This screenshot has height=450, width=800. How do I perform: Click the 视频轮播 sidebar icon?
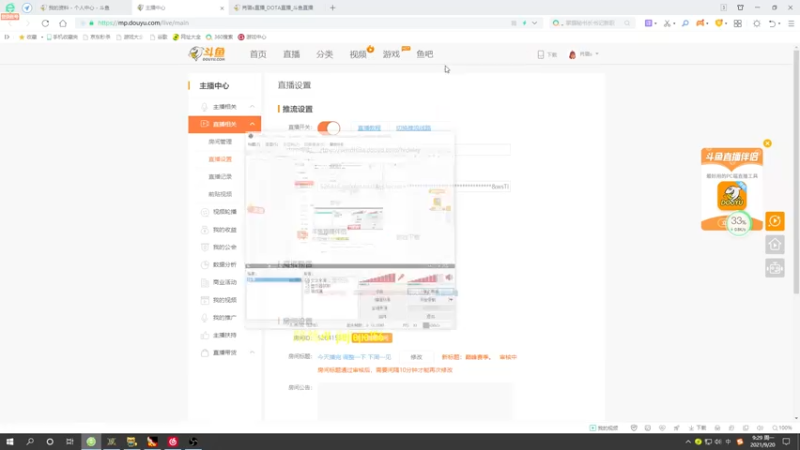[205, 212]
